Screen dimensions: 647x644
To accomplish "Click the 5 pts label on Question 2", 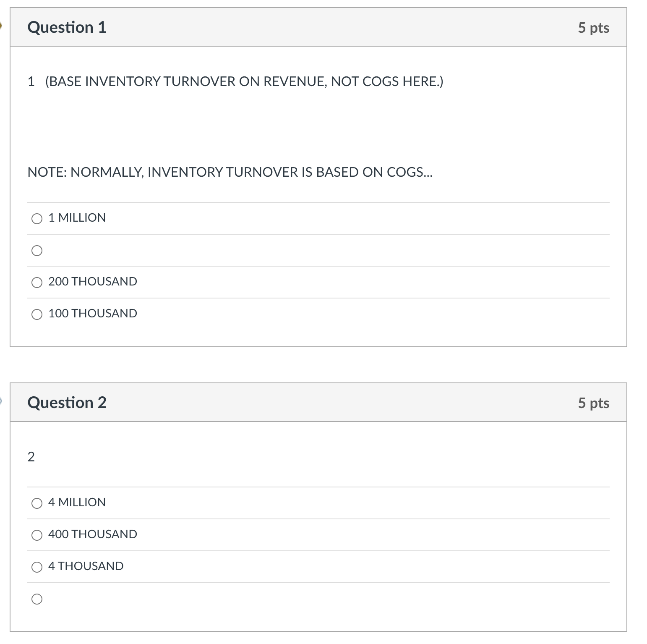I will (x=594, y=402).
